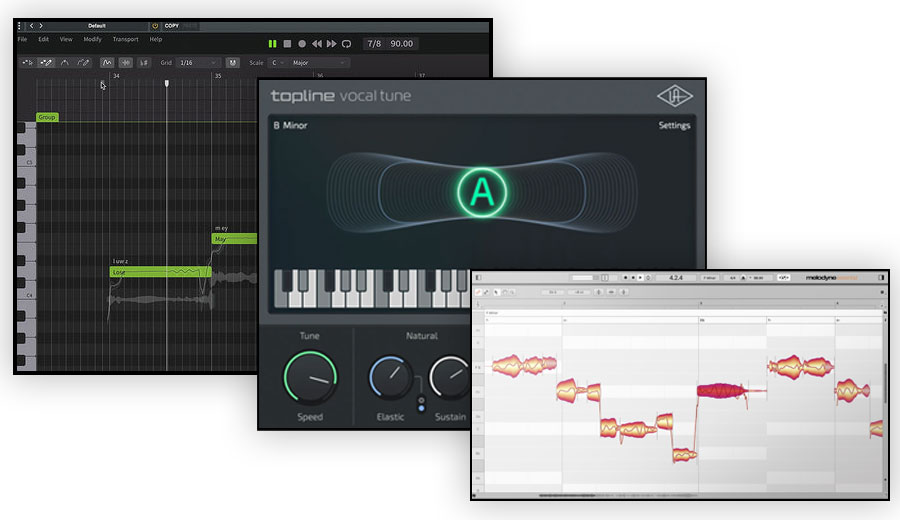Open the File menu
Viewport: 900px width, 520px height.
22,39
